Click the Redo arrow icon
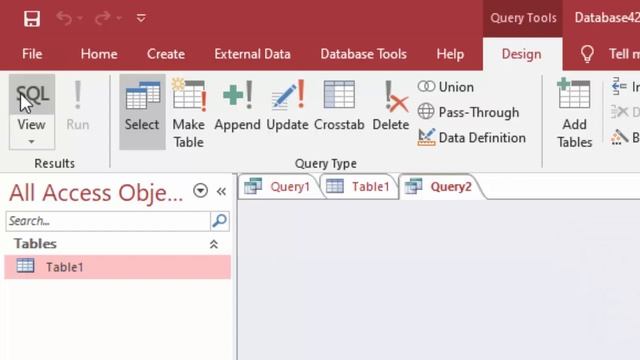The width and height of the screenshot is (640, 360). pos(102,18)
